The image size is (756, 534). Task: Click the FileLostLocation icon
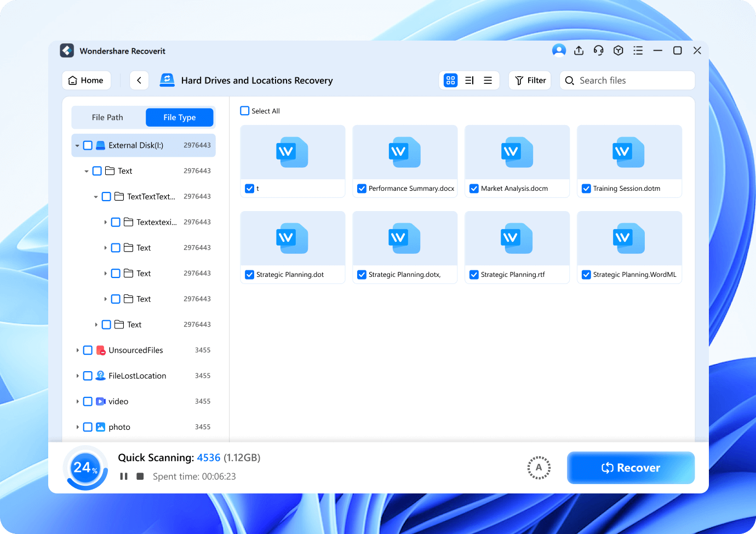100,376
